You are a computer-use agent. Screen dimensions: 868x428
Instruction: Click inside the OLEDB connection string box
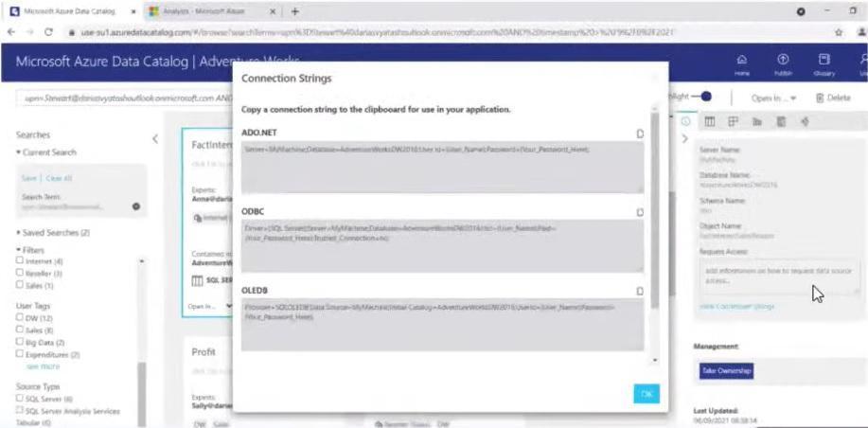tap(442, 325)
